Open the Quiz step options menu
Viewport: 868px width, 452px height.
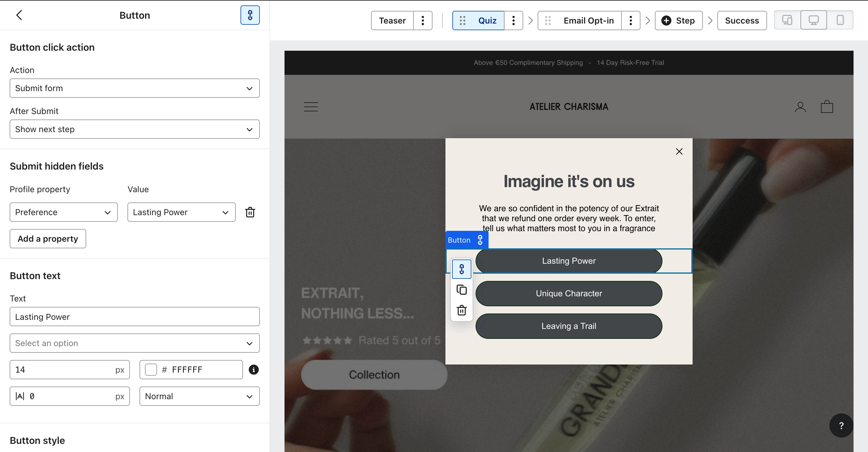coord(513,21)
